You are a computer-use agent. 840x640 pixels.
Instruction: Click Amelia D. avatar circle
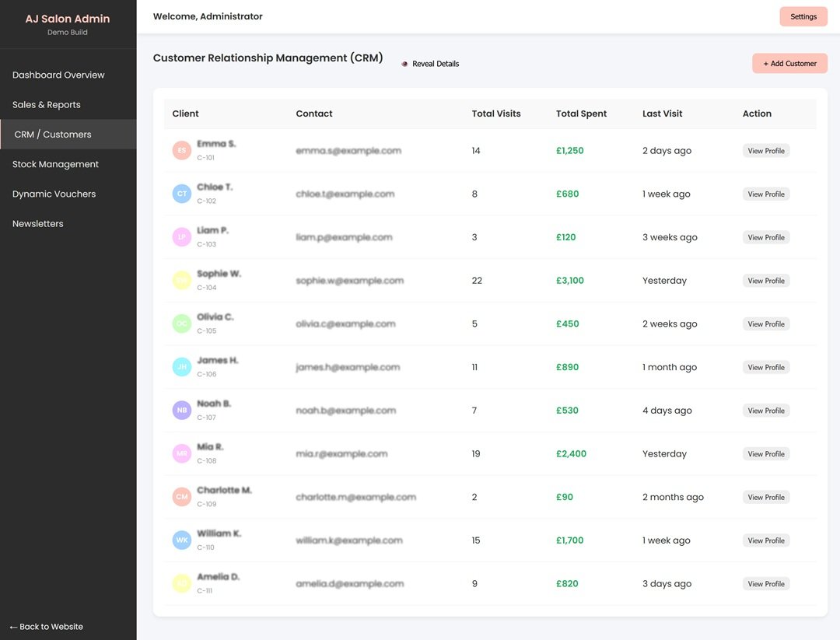(x=181, y=584)
